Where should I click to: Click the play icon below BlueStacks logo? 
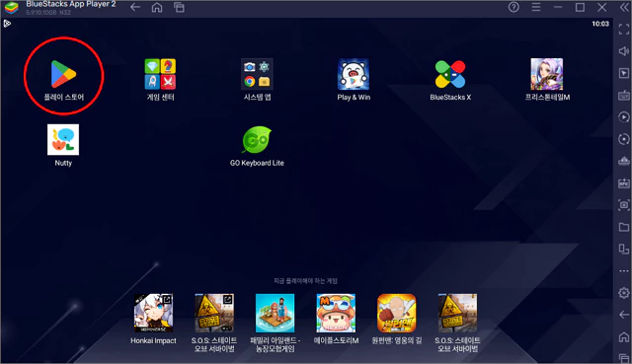[7, 24]
